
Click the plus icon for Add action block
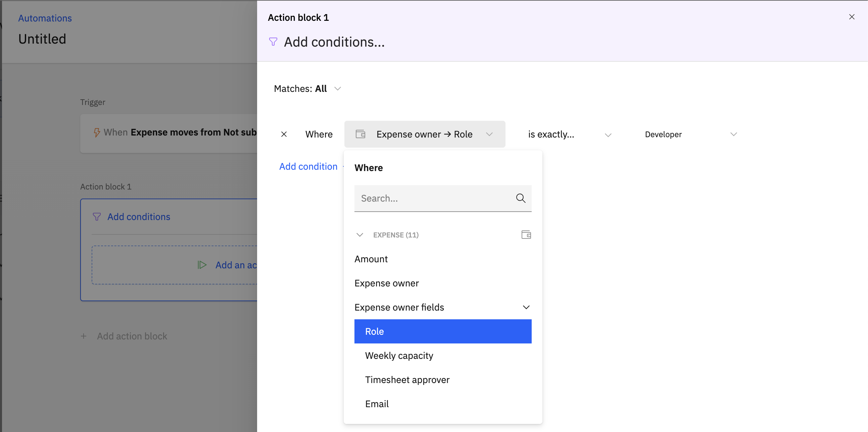click(x=84, y=336)
